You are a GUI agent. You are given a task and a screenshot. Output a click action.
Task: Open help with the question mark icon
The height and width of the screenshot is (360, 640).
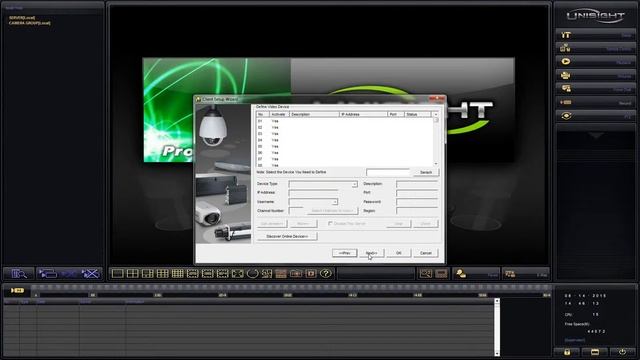(326, 273)
